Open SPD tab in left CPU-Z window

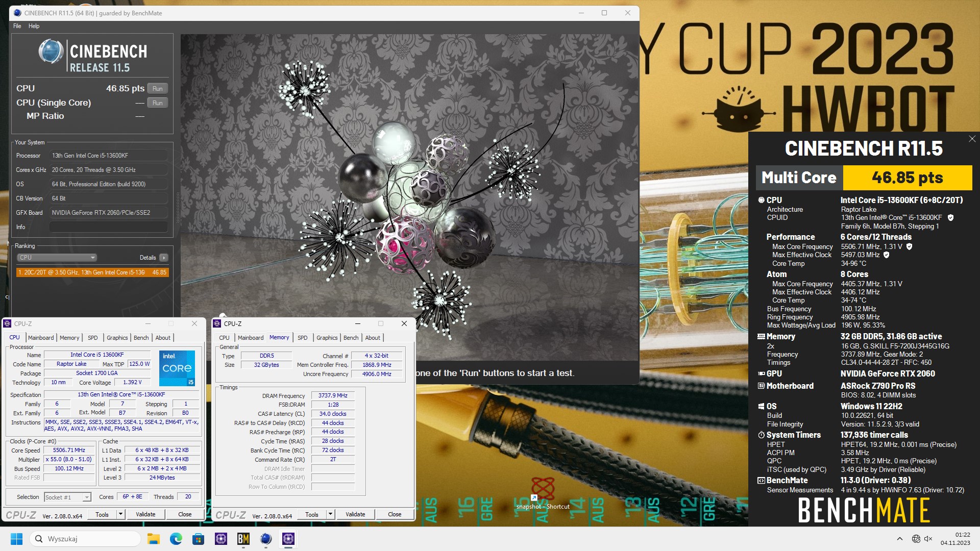(92, 338)
